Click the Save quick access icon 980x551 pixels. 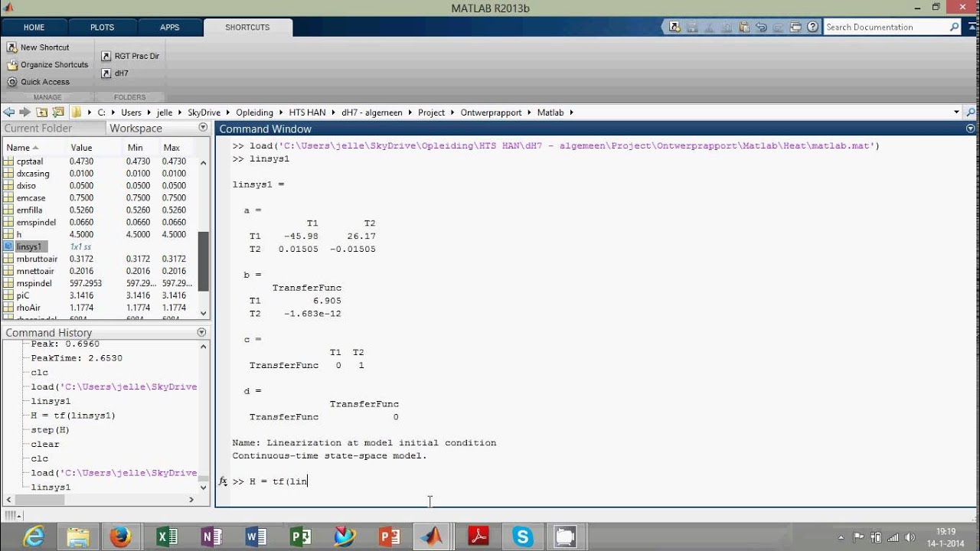pos(692,27)
